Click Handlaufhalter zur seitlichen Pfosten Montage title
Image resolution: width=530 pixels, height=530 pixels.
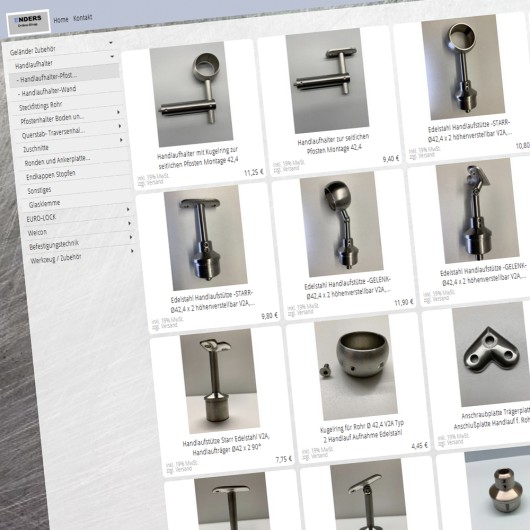[x=334, y=144]
